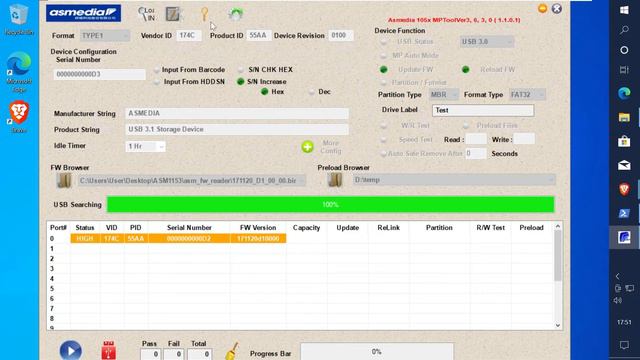This screenshot has width=640, height=360.
Task: Open the Partition Type MBR dropdown
Action: tap(444, 95)
